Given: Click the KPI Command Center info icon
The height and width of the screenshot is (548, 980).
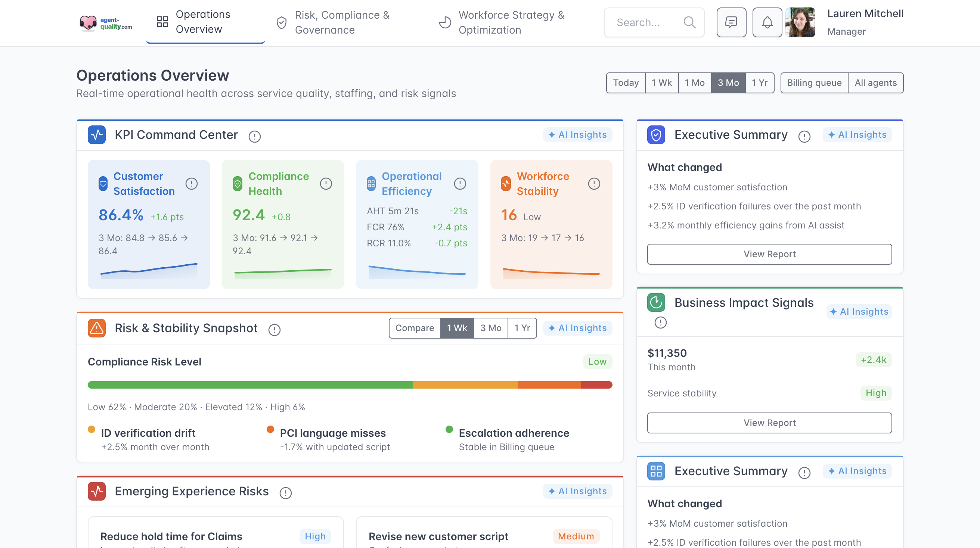Looking at the screenshot, I should [x=254, y=136].
